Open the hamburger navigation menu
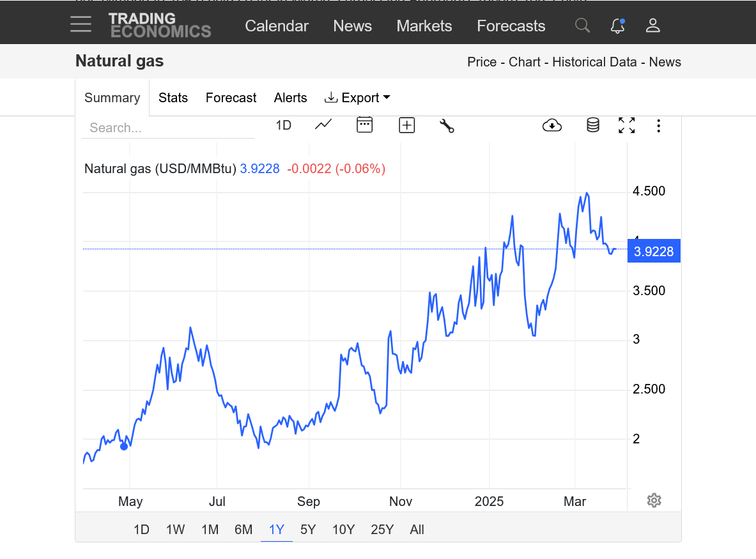 coord(81,26)
